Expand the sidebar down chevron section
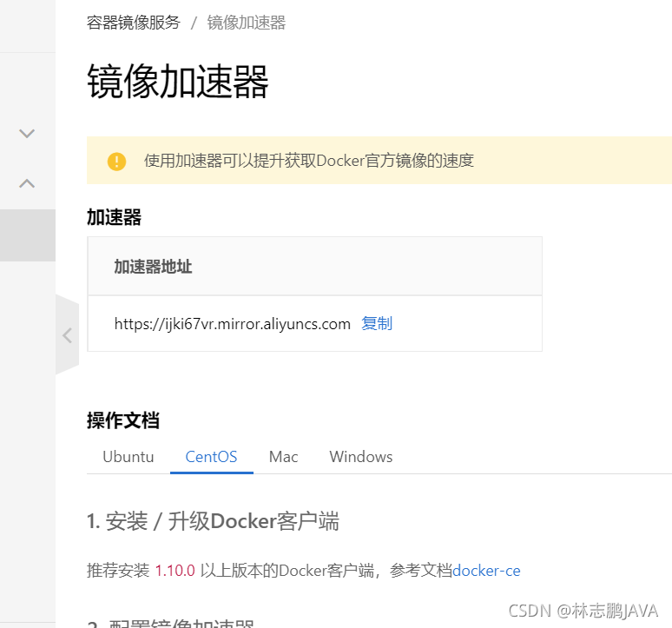Screen dimensions: 672x628 tap(27, 133)
